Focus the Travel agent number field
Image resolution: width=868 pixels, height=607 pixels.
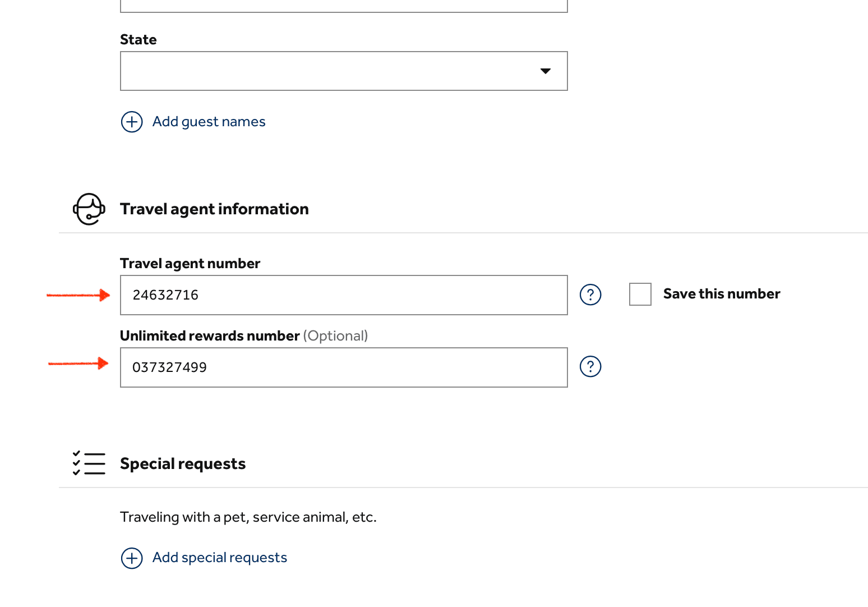(343, 295)
